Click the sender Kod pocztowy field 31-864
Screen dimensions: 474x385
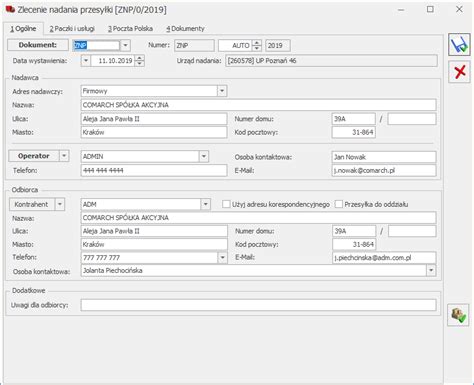pos(354,132)
